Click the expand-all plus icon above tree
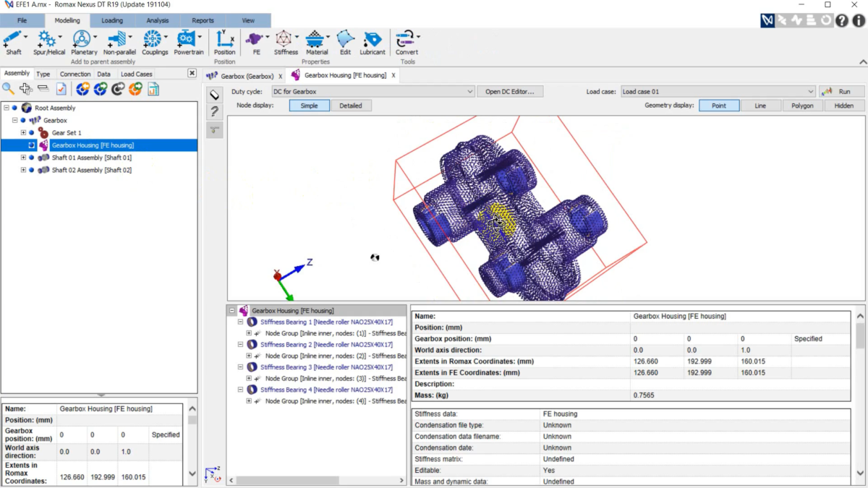 click(x=26, y=89)
